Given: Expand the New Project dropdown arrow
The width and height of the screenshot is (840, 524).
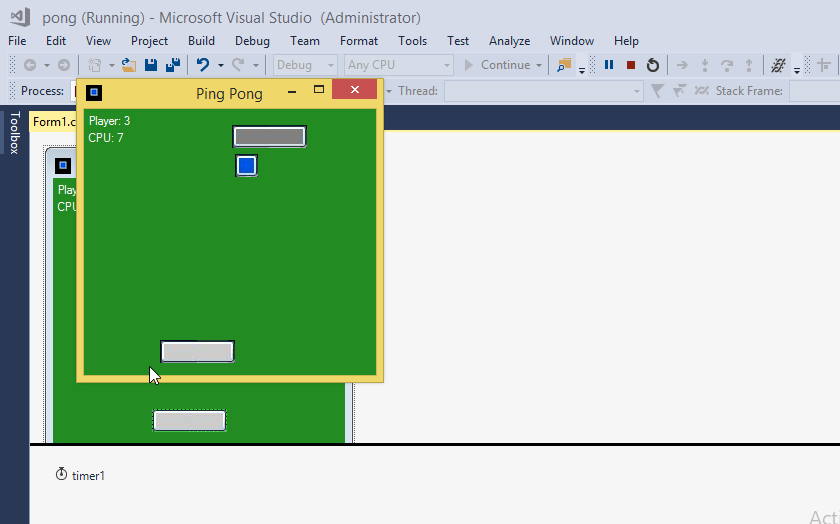Looking at the screenshot, I should pyautogui.click(x=111, y=65).
